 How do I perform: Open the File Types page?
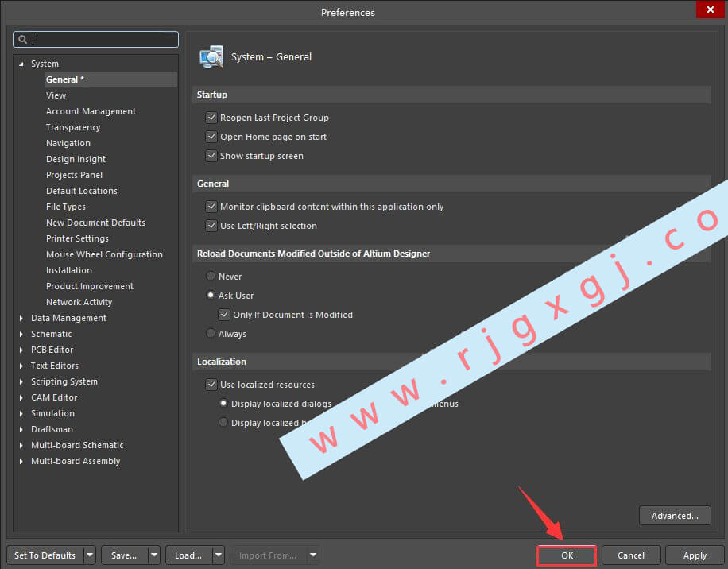point(66,207)
